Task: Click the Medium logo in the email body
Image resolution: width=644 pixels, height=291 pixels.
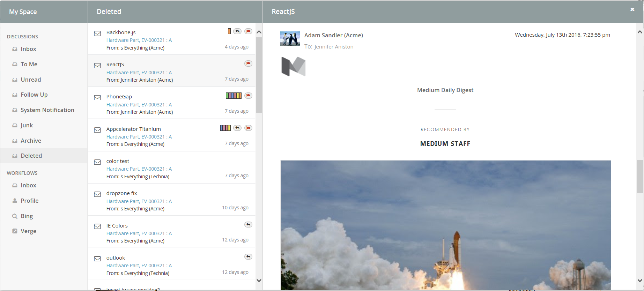Action: click(x=293, y=66)
